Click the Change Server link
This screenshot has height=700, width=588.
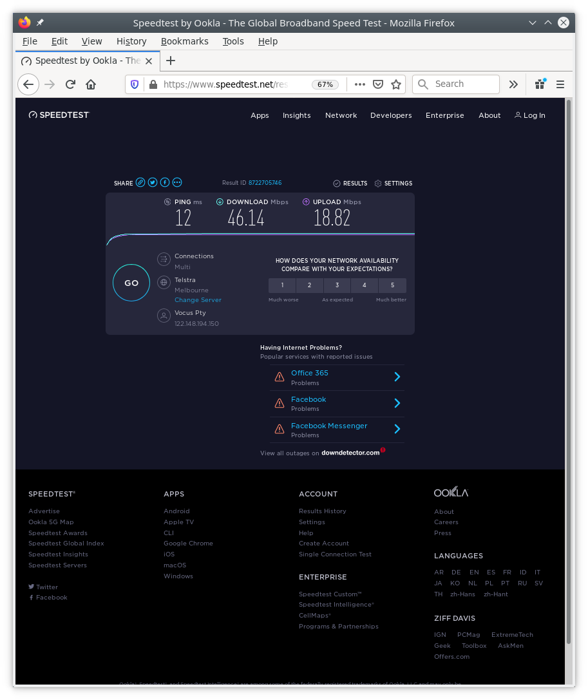(198, 300)
